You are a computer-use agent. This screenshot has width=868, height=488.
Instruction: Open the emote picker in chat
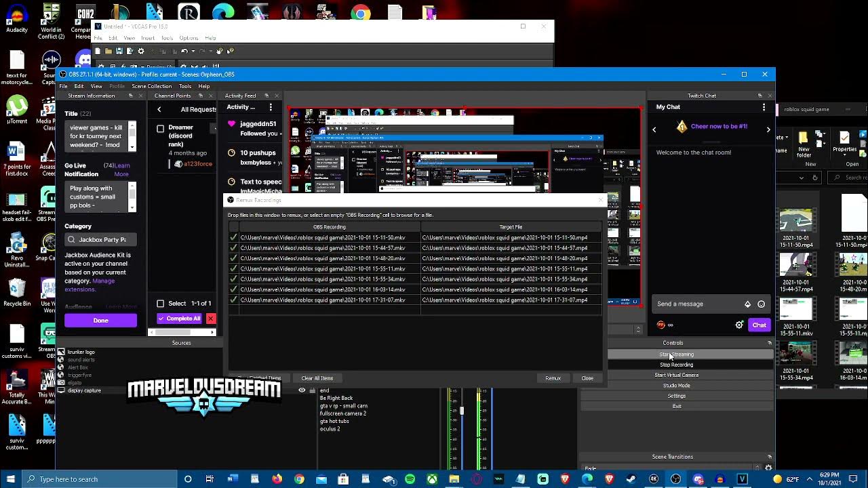(761, 304)
